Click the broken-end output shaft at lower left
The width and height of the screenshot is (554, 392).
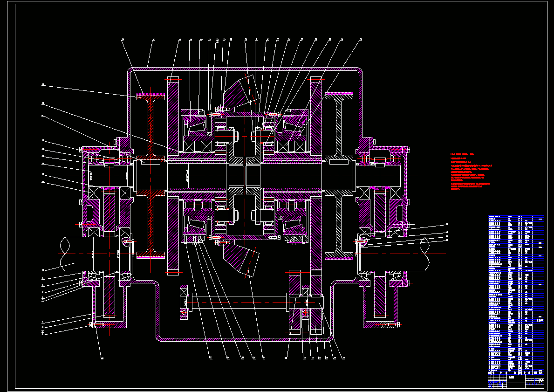coord(95,254)
